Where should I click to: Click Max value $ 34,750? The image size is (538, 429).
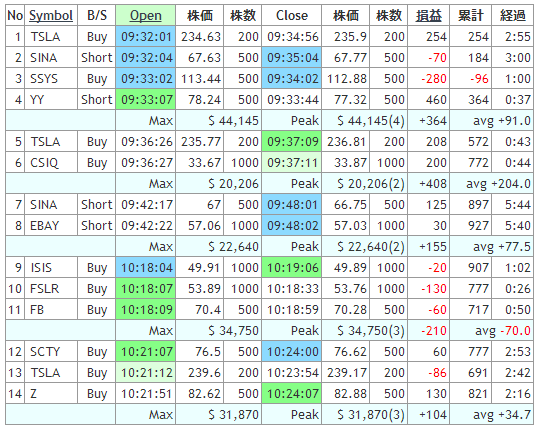click(233, 331)
